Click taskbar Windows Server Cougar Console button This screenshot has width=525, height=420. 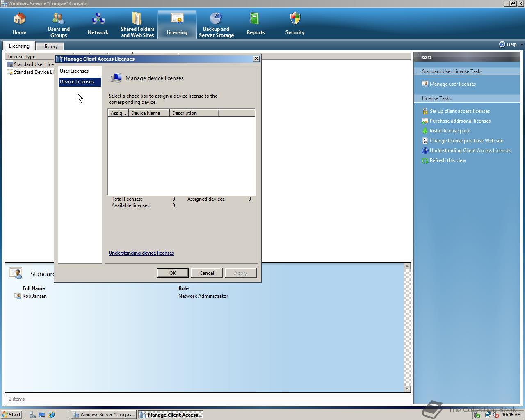(x=103, y=415)
